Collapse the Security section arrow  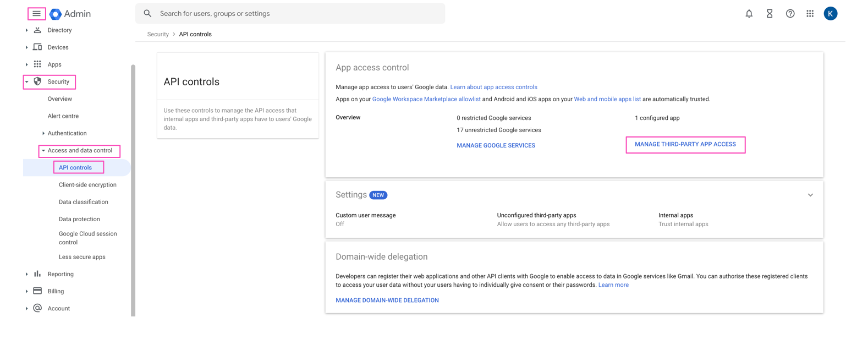[x=26, y=82]
